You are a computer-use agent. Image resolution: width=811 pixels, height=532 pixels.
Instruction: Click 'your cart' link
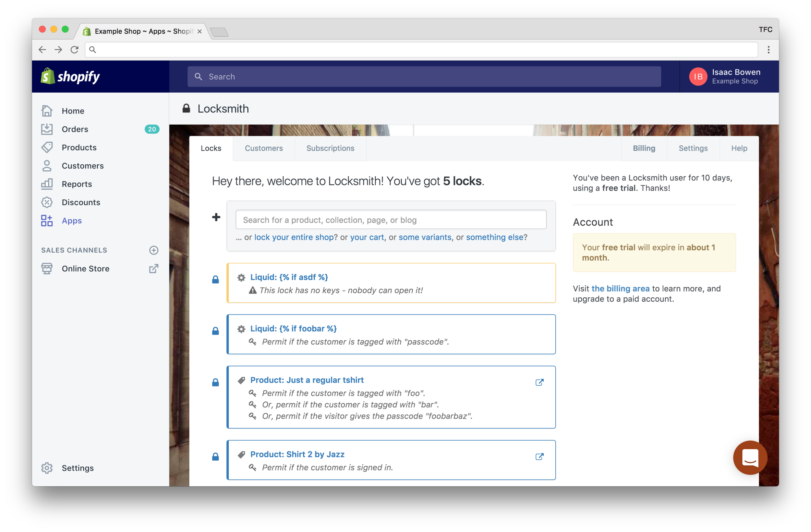click(x=367, y=237)
